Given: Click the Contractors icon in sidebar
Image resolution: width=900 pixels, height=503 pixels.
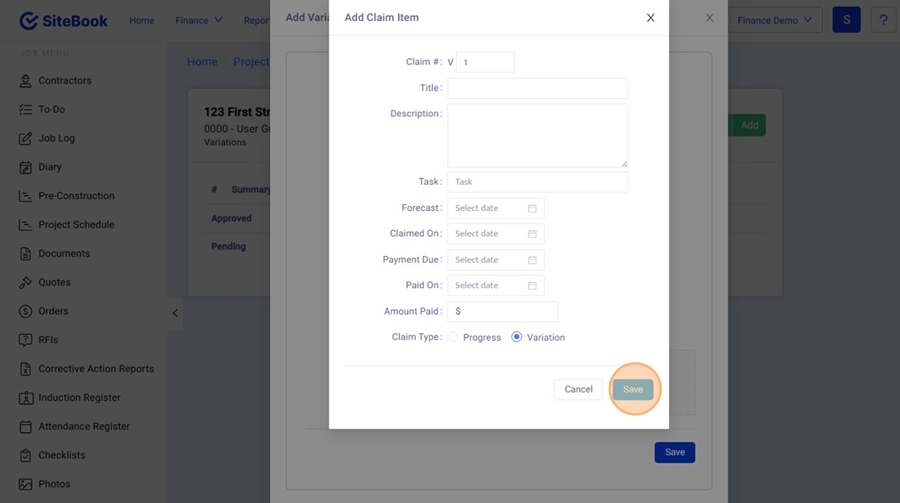Looking at the screenshot, I should 25,81.
